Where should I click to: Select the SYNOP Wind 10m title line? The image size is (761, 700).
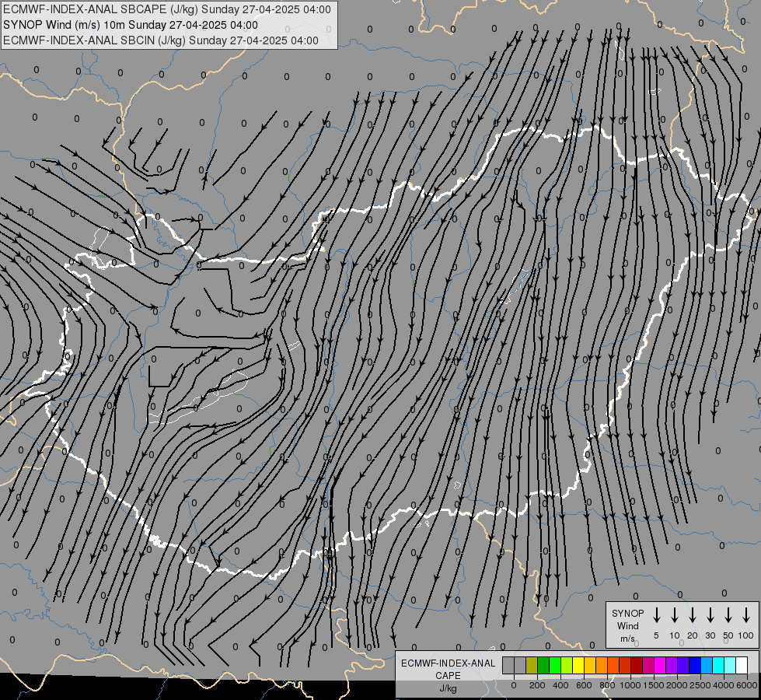tap(130, 25)
